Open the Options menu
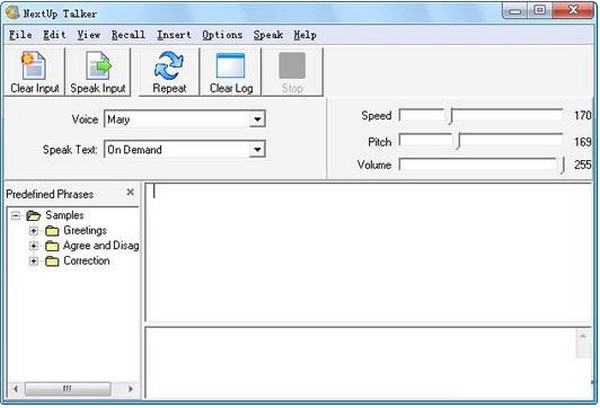Image resolution: width=600 pixels, height=408 pixels. 222,35
